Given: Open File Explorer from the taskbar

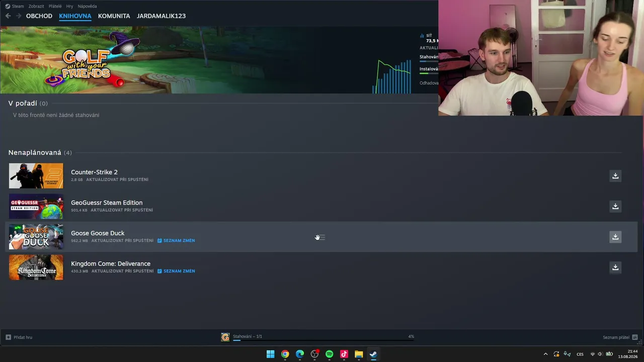Looking at the screenshot, I should click(x=359, y=354).
